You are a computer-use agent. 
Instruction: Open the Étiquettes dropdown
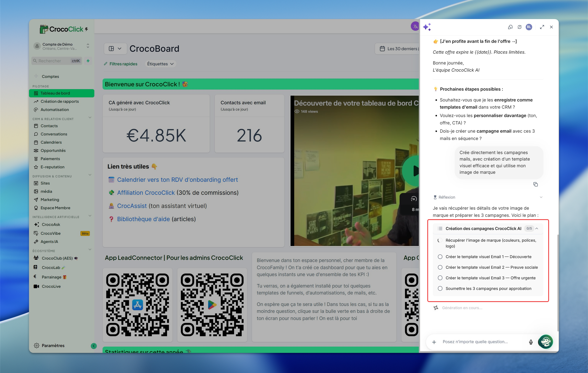(161, 64)
